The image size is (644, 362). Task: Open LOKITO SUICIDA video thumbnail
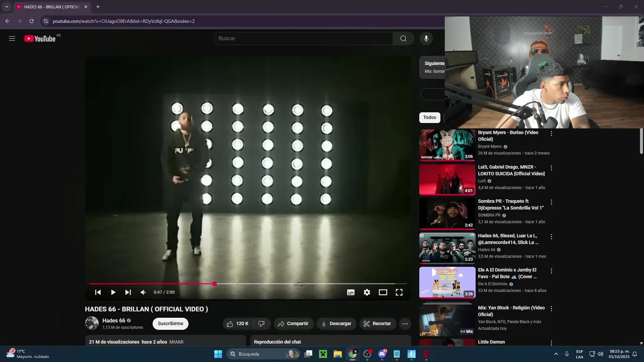point(447,179)
